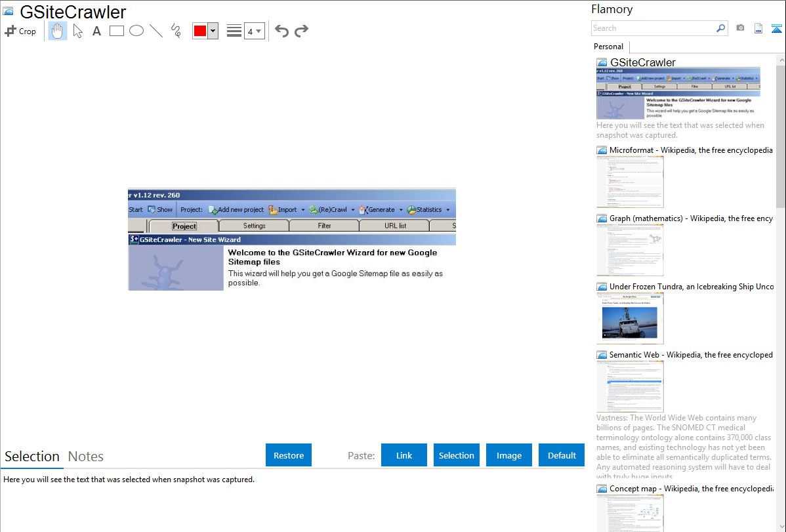
Task: Paste as Image
Action: click(x=508, y=455)
